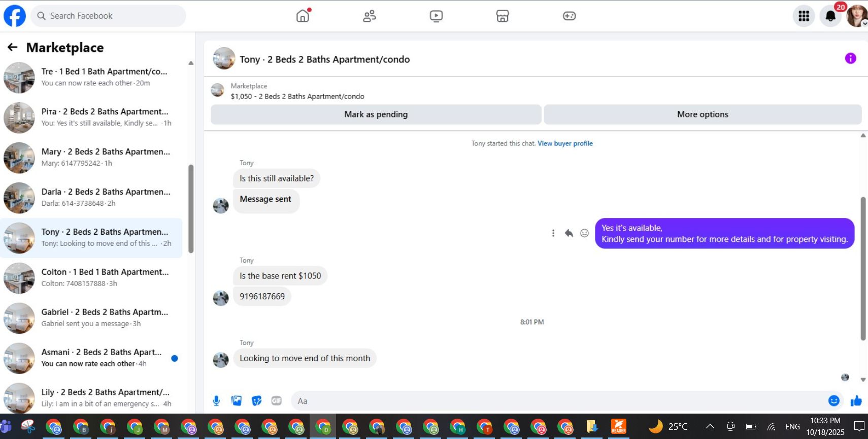Image resolution: width=868 pixels, height=439 pixels.
Task: Click the battery tray icon
Action: pyautogui.click(x=751, y=426)
